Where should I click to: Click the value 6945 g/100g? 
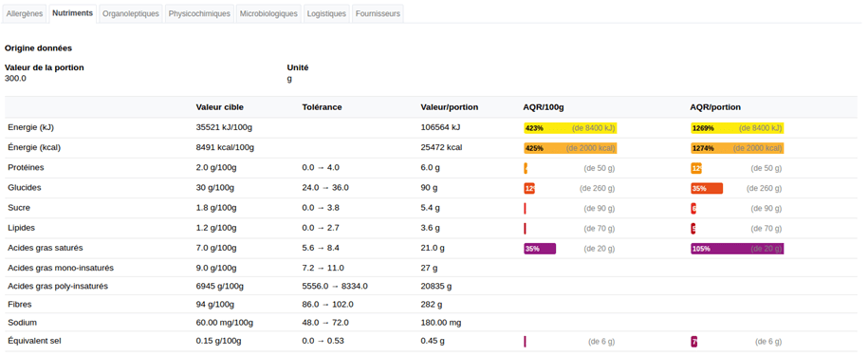tap(220, 287)
